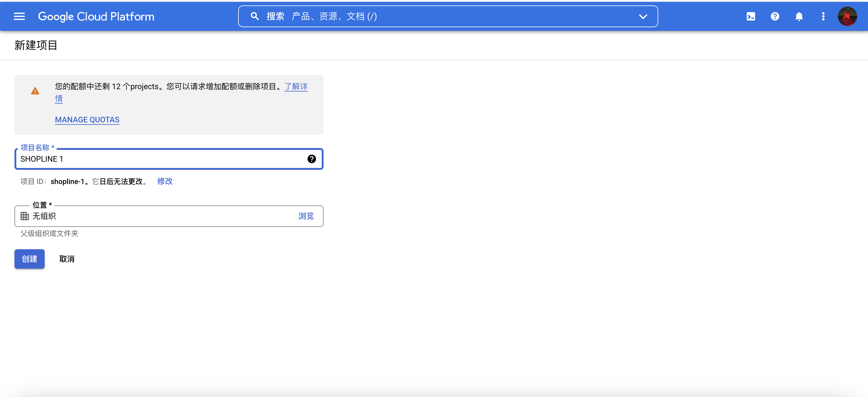Click the 取消 cancel button

(x=67, y=259)
